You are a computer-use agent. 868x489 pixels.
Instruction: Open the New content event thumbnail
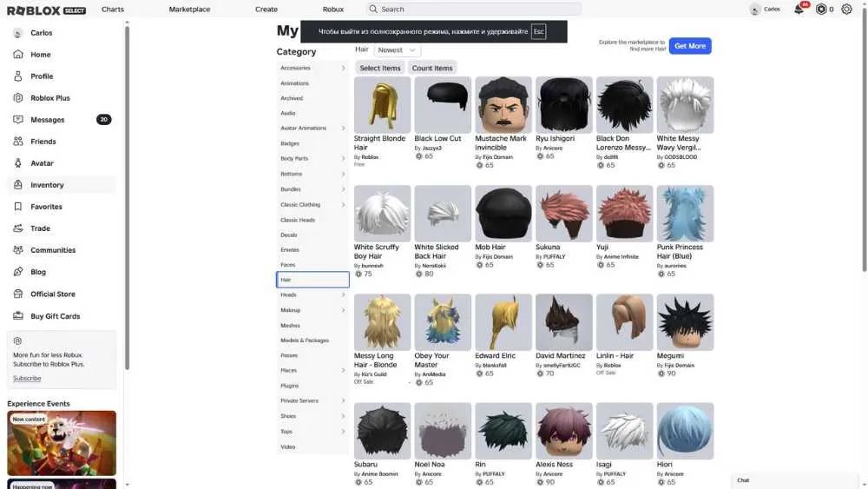(62, 442)
